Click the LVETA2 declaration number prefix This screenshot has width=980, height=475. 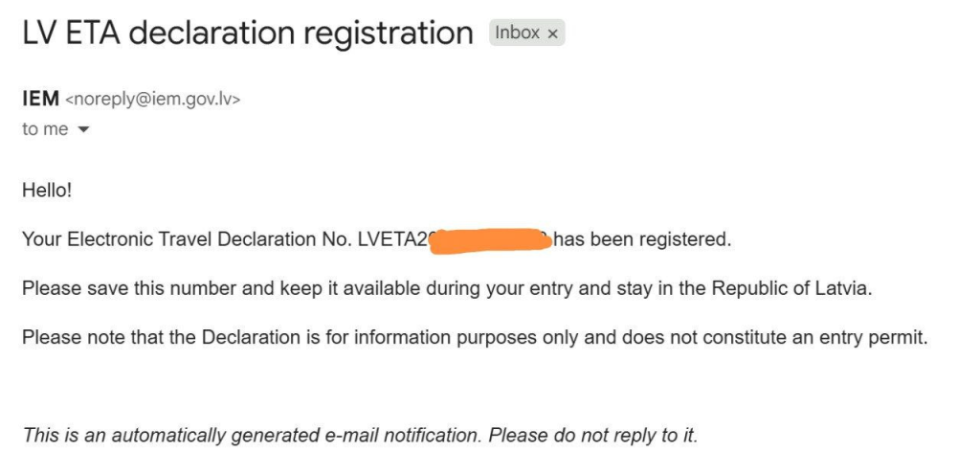[392, 239]
